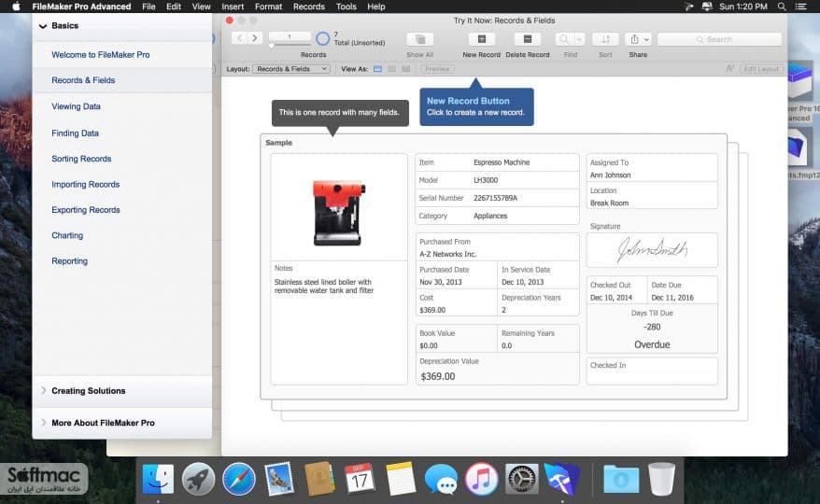Open System Preferences gear in Dock
This screenshot has height=504, width=820.
coord(522,479)
